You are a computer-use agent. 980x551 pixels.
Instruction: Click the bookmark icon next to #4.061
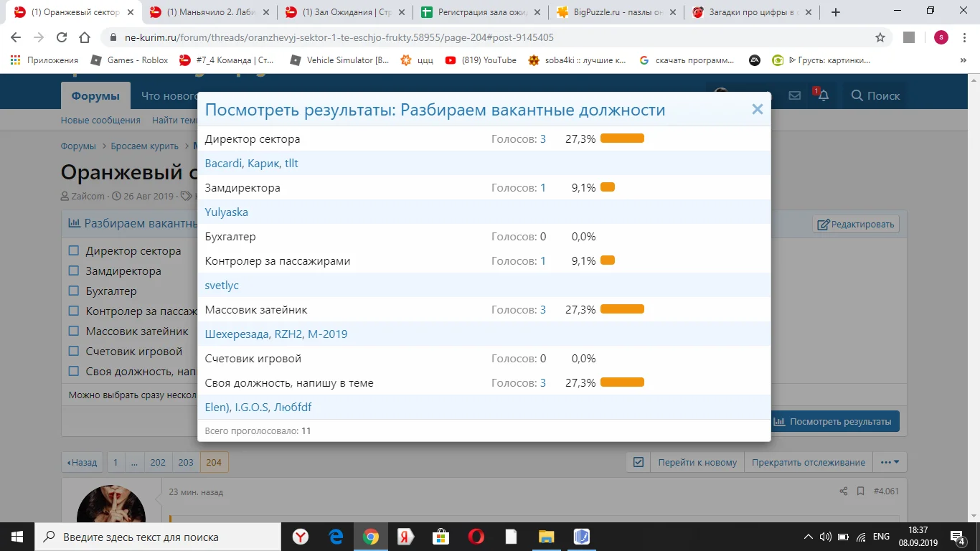(x=860, y=491)
